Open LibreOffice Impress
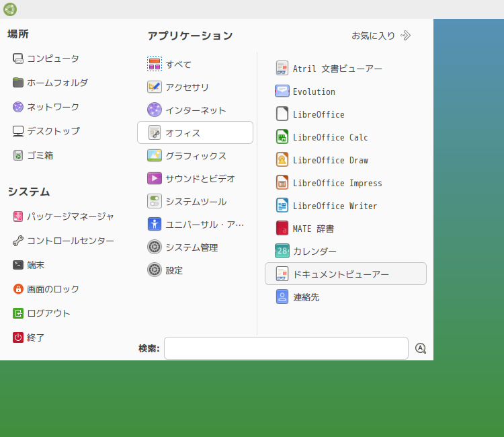This screenshot has height=437, width=504. click(x=345, y=183)
